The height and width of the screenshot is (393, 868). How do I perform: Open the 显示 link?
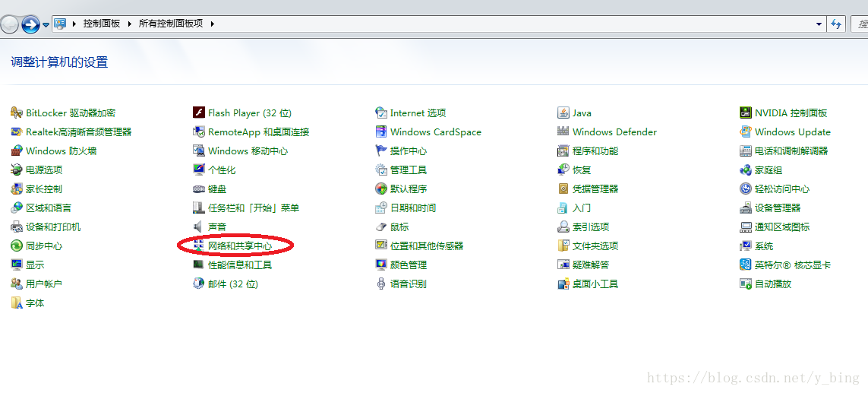pyautogui.click(x=35, y=265)
